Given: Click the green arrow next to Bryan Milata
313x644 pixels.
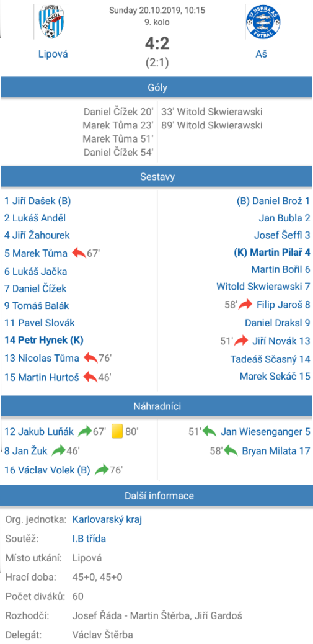Looking at the screenshot, I should point(231,450).
